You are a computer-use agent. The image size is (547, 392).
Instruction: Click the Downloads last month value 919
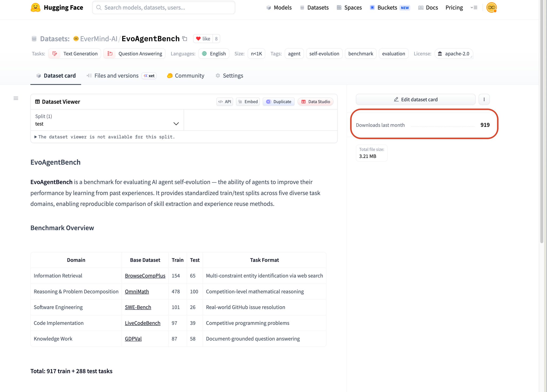[x=485, y=125]
